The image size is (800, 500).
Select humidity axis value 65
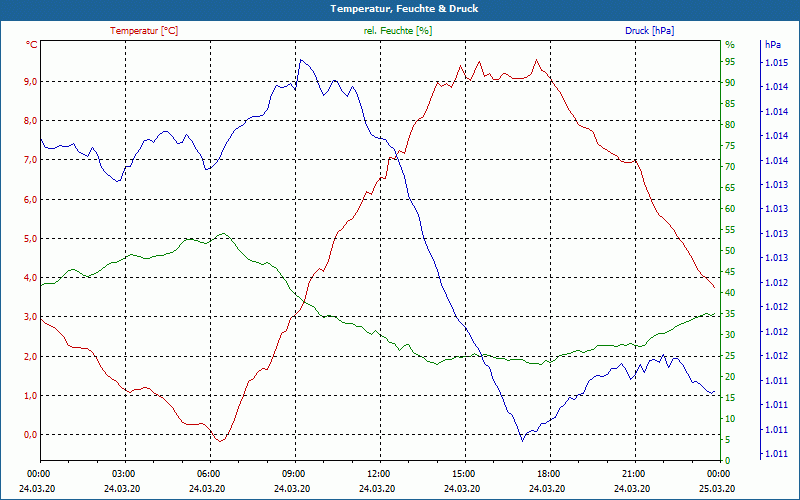pyautogui.click(x=730, y=188)
